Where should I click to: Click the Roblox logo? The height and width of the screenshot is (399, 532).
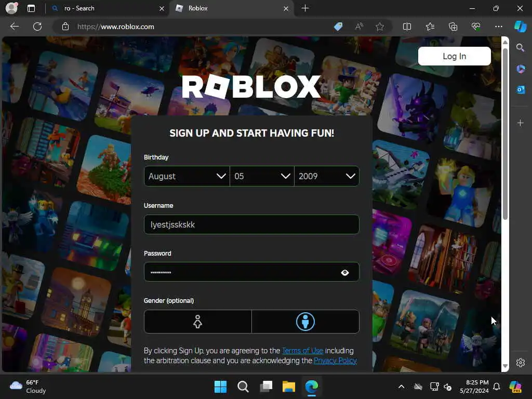[251, 87]
